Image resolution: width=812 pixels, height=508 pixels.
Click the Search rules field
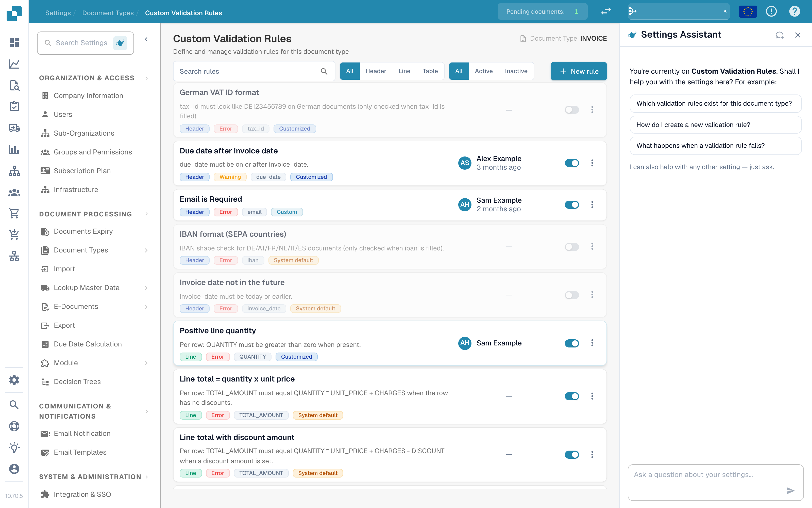[x=254, y=71]
